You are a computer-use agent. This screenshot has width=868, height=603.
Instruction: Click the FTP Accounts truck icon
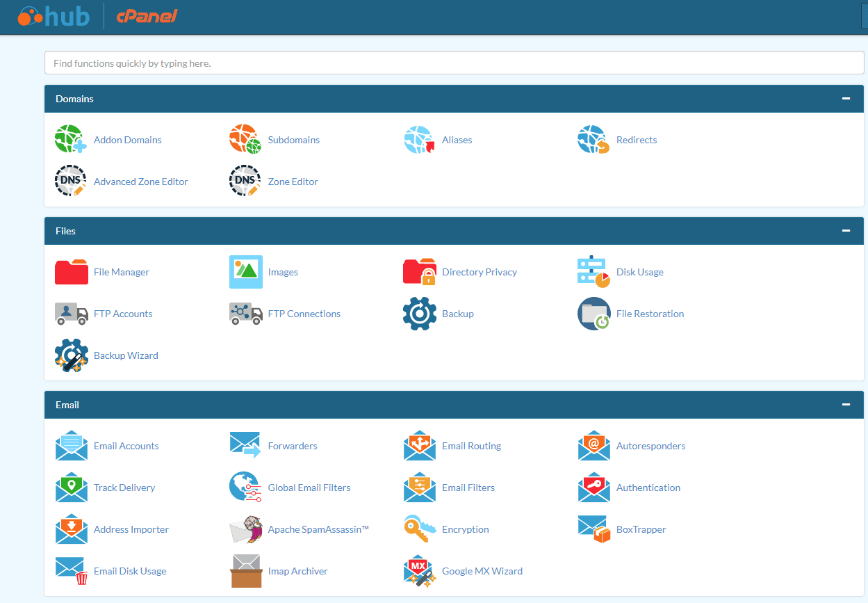coord(71,313)
